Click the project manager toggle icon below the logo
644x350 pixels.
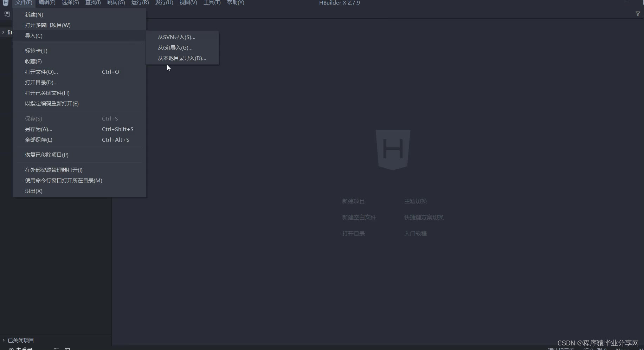pos(7,14)
